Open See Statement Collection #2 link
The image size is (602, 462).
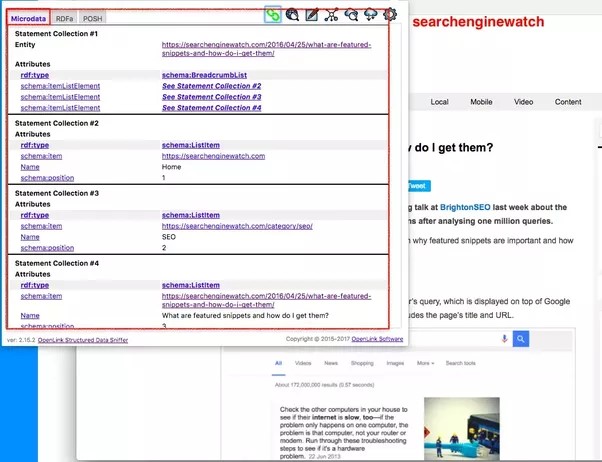212,86
